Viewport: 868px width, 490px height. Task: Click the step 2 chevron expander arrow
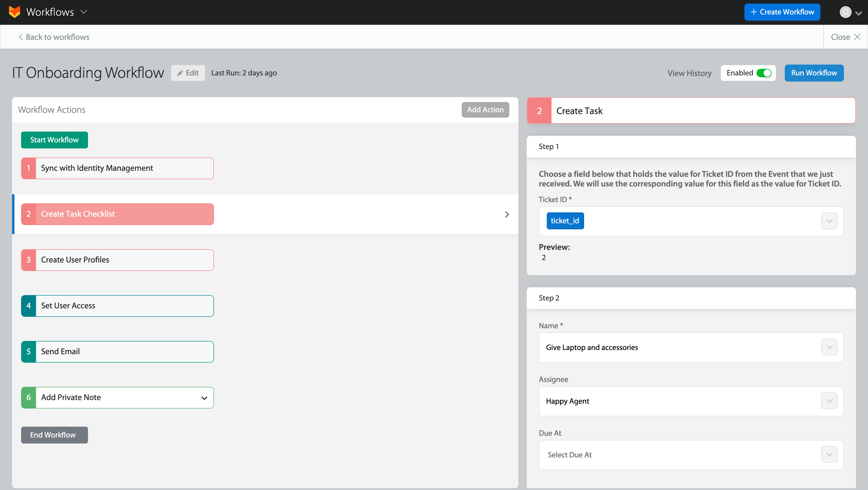pos(507,214)
